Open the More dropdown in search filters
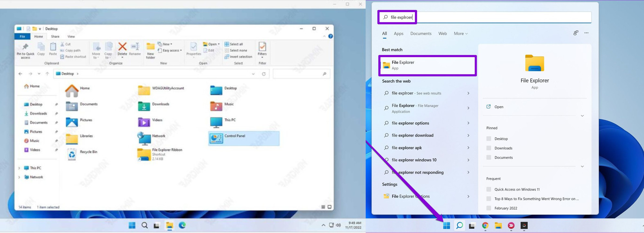This screenshot has width=644, height=233. 460,34
